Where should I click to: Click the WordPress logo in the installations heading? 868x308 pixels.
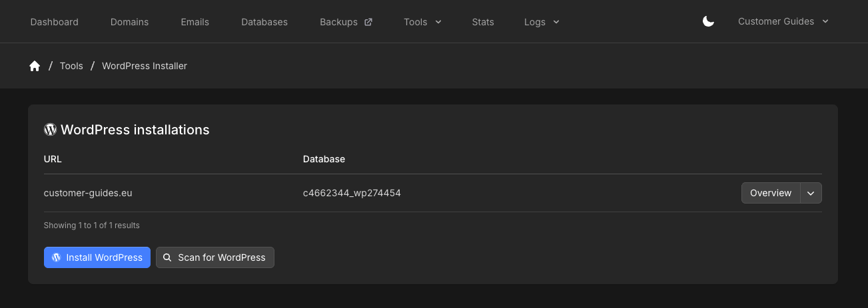click(50, 130)
